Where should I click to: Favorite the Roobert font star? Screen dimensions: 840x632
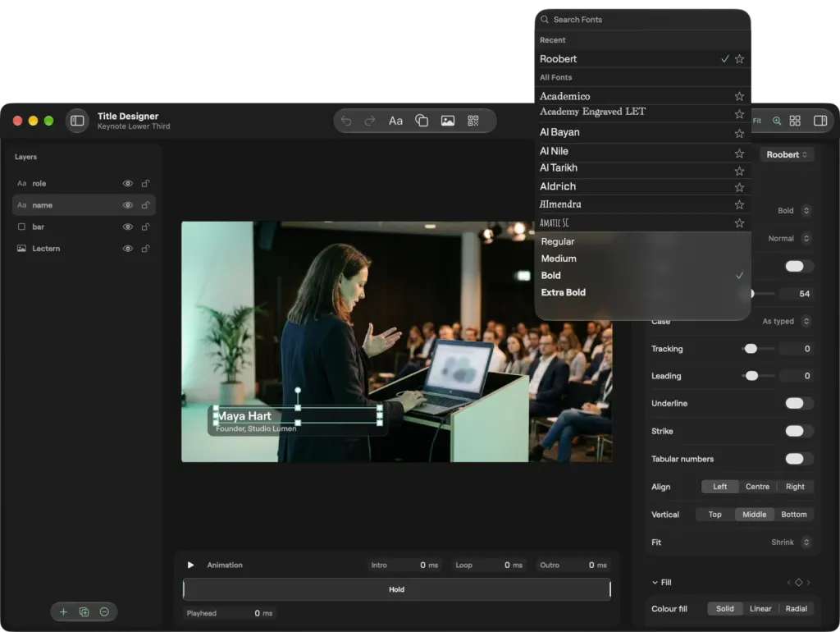739,59
